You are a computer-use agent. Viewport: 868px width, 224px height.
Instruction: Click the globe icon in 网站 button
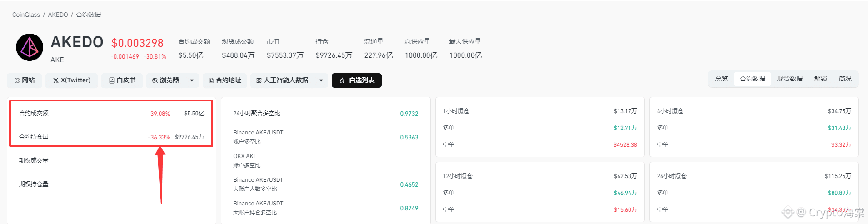coord(17,80)
